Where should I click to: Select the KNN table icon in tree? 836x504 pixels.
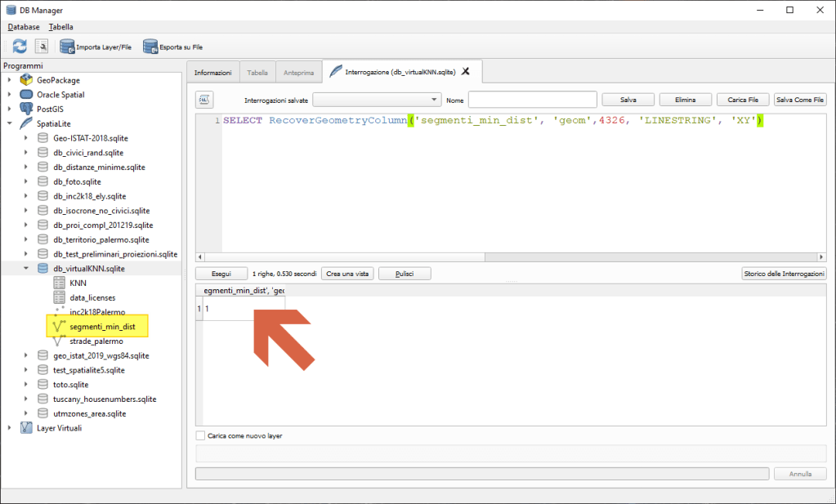59,283
